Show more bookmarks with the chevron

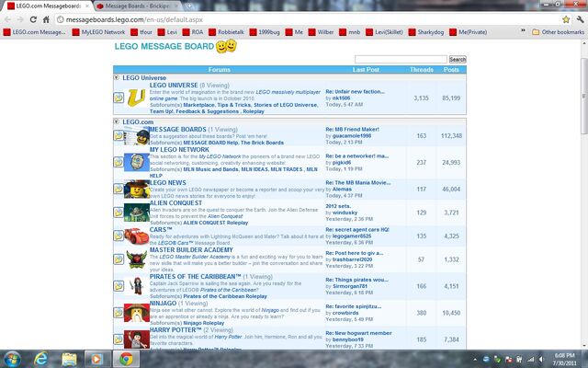tap(523, 32)
